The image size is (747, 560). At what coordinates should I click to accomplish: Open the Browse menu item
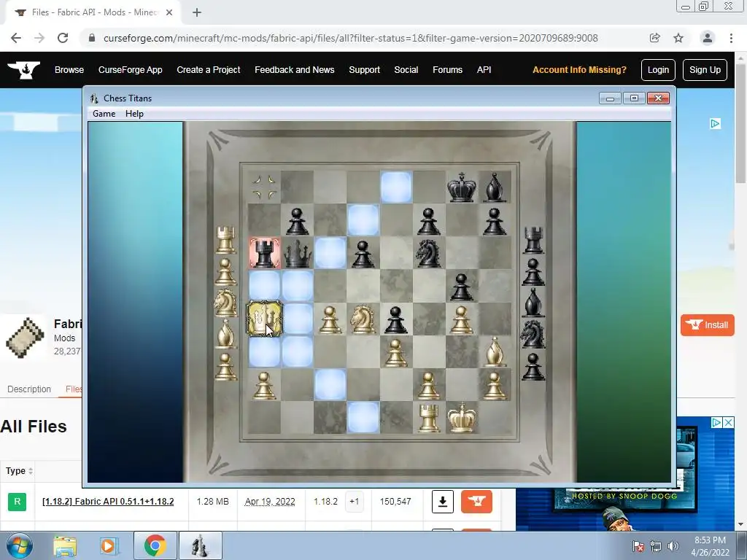pyautogui.click(x=69, y=70)
